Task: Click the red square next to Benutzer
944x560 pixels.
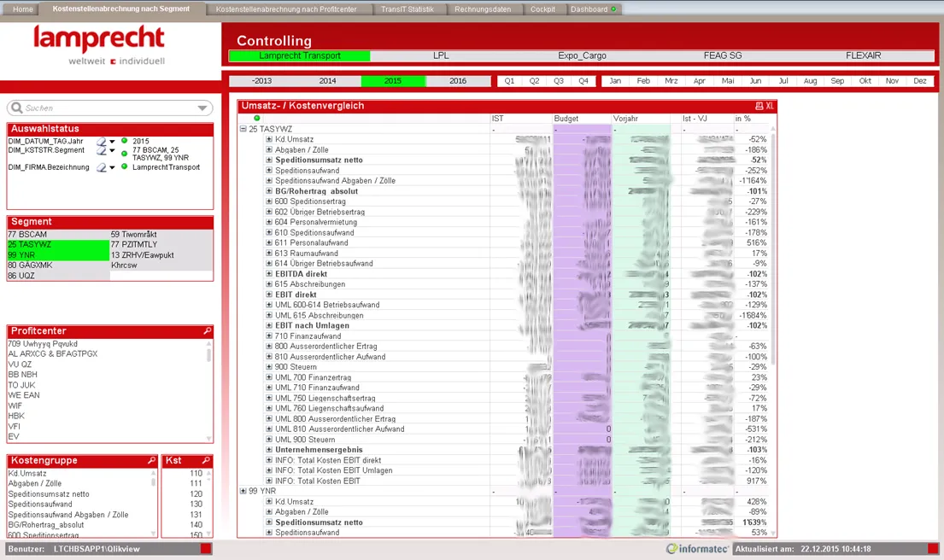Action: (x=206, y=549)
